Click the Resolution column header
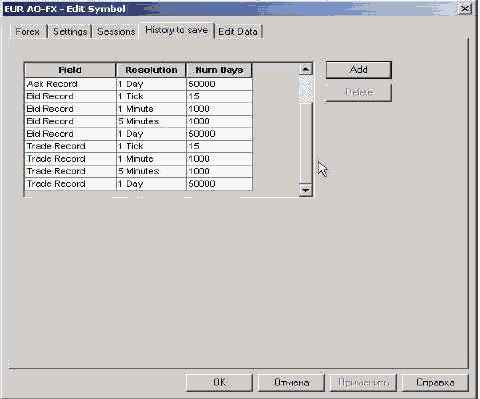The image size is (480, 399). [151, 70]
